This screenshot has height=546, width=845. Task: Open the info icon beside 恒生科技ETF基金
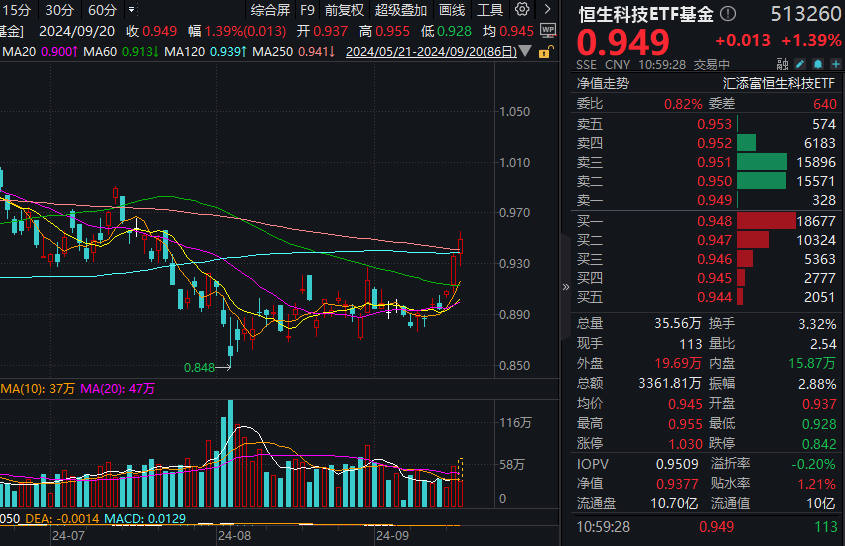click(728, 13)
